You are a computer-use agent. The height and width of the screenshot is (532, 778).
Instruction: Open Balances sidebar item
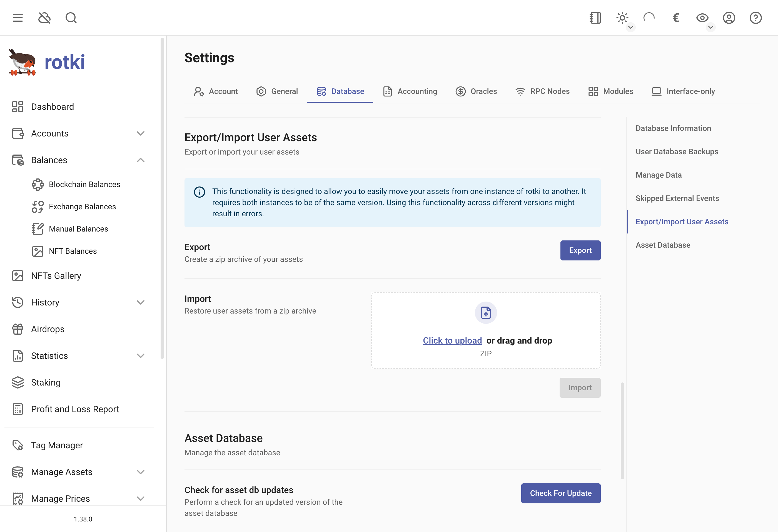click(x=79, y=160)
